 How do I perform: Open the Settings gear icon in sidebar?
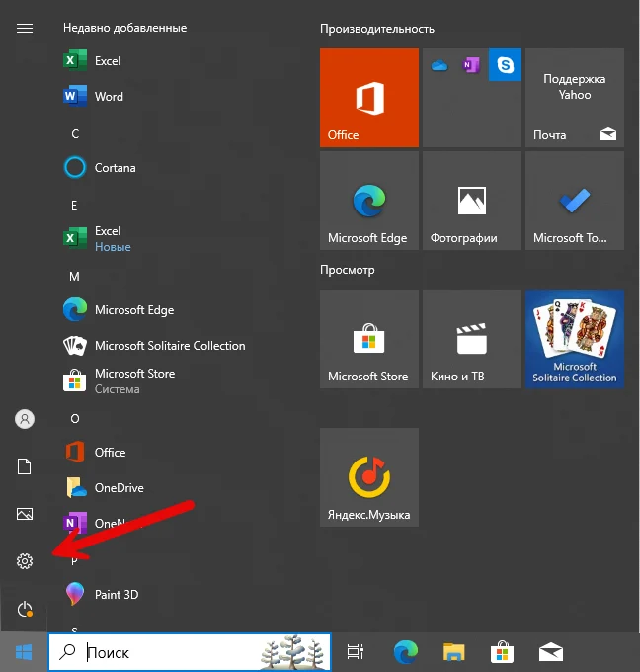click(25, 561)
